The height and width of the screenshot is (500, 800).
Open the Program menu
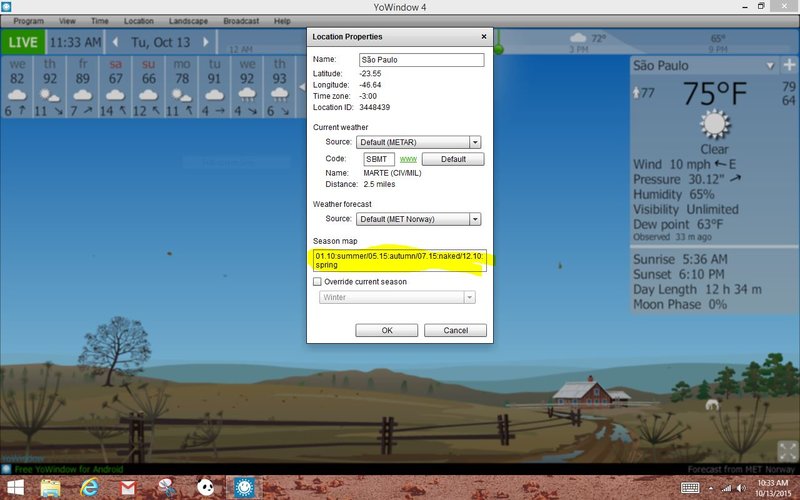coord(29,21)
